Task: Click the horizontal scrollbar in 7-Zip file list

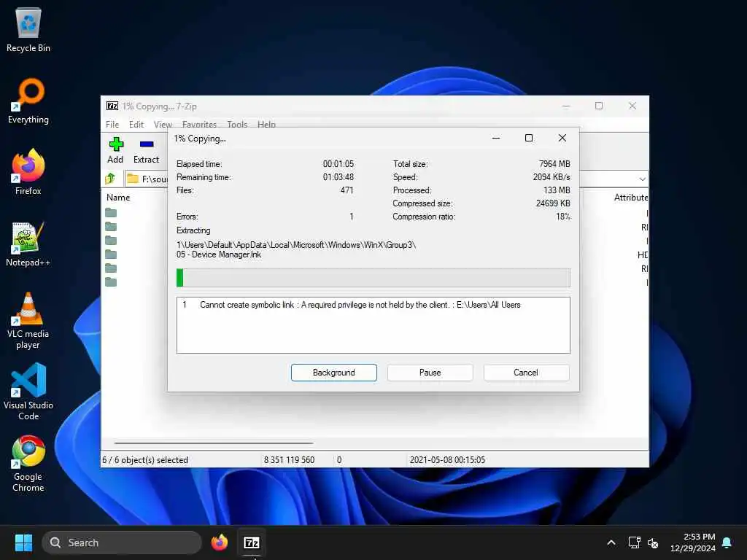Action: pyautogui.click(x=214, y=443)
